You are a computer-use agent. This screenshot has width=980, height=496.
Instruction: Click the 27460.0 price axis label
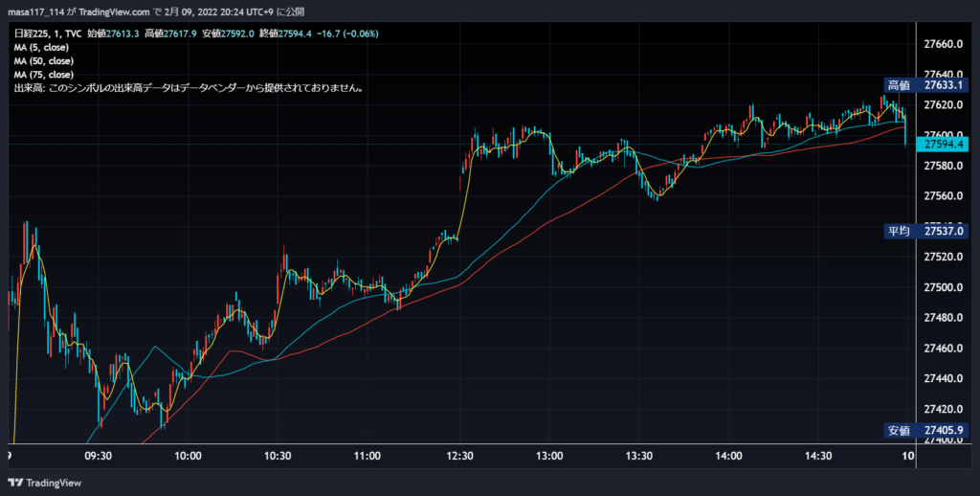[942, 349]
